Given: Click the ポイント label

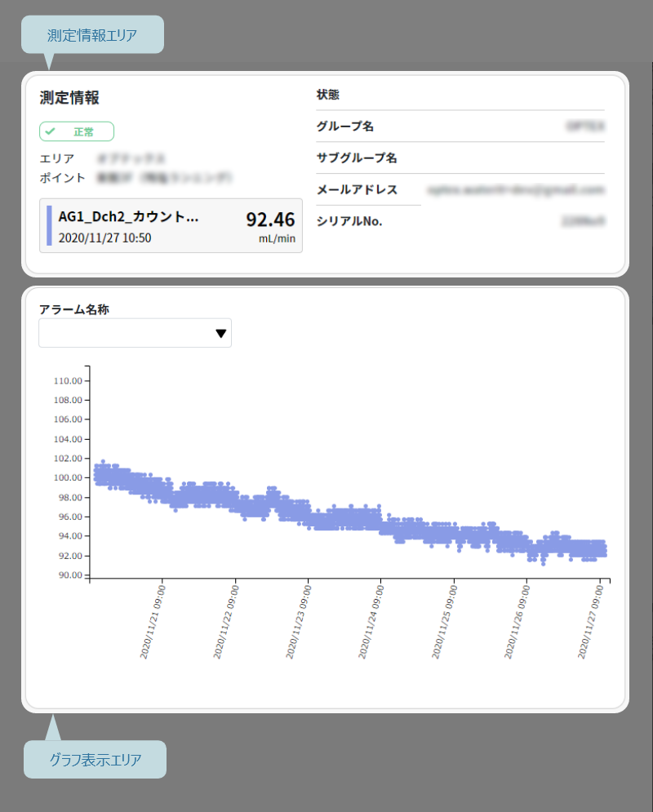Looking at the screenshot, I should pyautogui.click(x=62, y=178).
